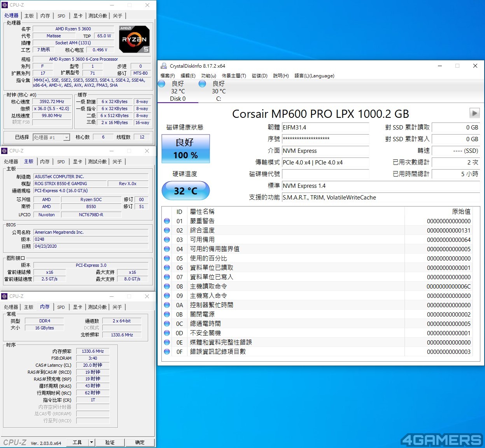485x448 pixels.
Task: Click the status dot for attribute 08 主機讀取命令
Action: pyautogui.click(x=167, y=286)
